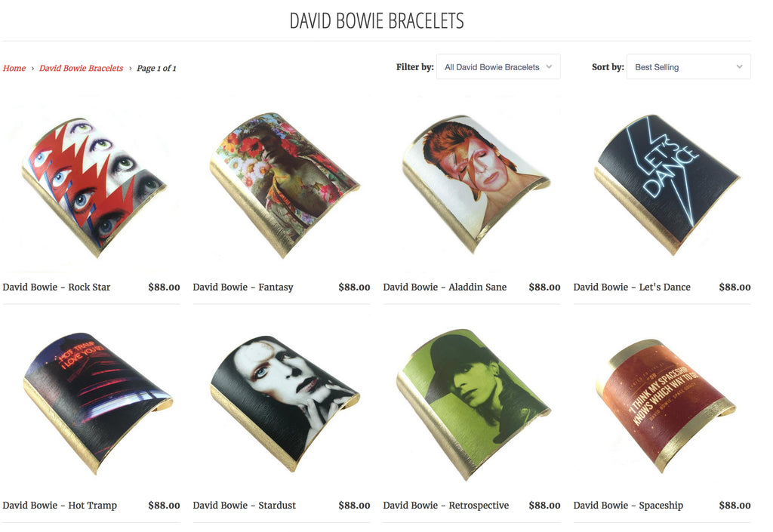Open the David Bowie Bracelets breadcrumb link
The height and width of the screenshot is (532, 773).
pyautogui.click(x=82, y=69)
